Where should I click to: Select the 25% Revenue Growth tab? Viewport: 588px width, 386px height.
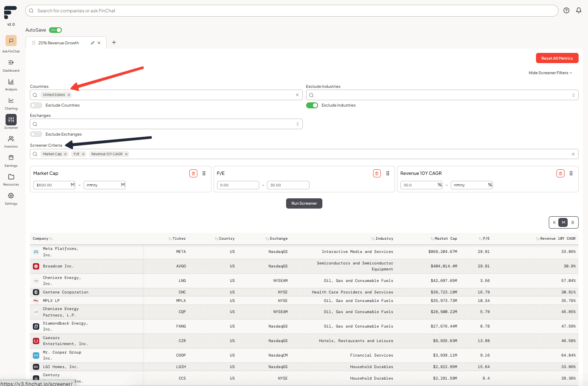[x=58, y=43]
